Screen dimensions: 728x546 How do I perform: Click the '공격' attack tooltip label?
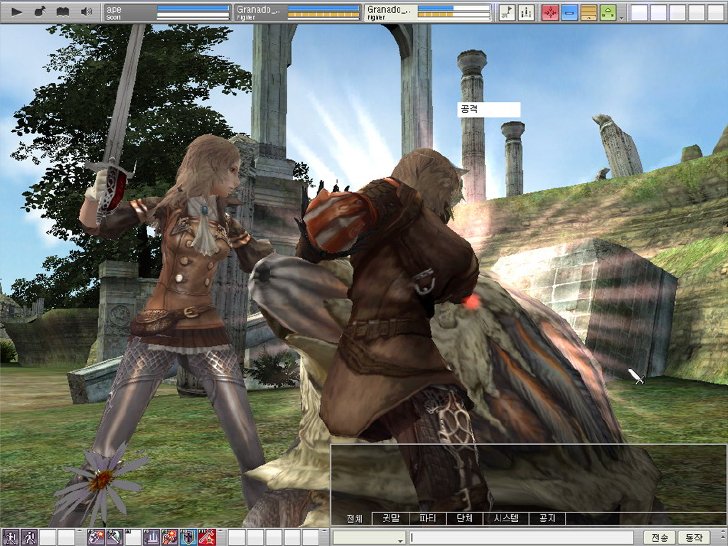point(489,110)
